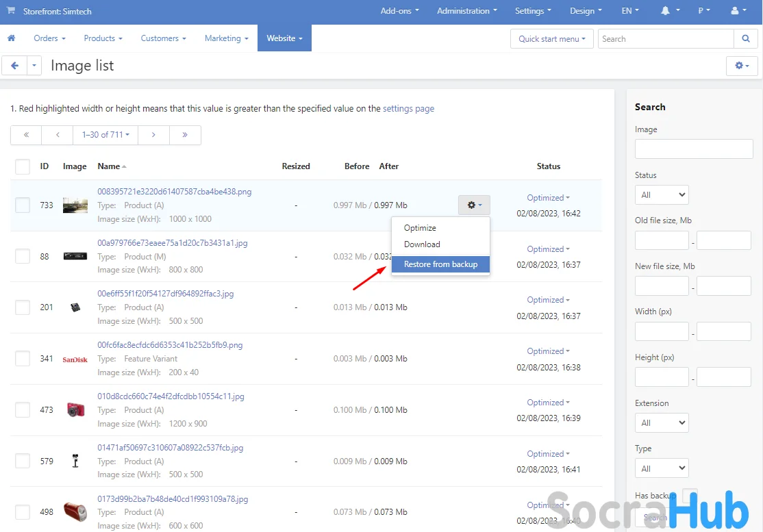Toggle the select-all checkbox in table header
Viewport: 763px width, 532px height.
pyautogui.click(x=23, y=166)
